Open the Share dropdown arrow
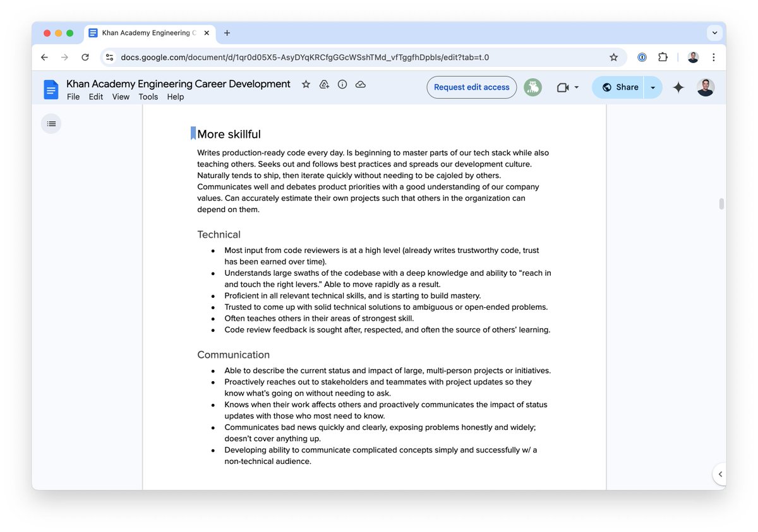 coord(652,87)
